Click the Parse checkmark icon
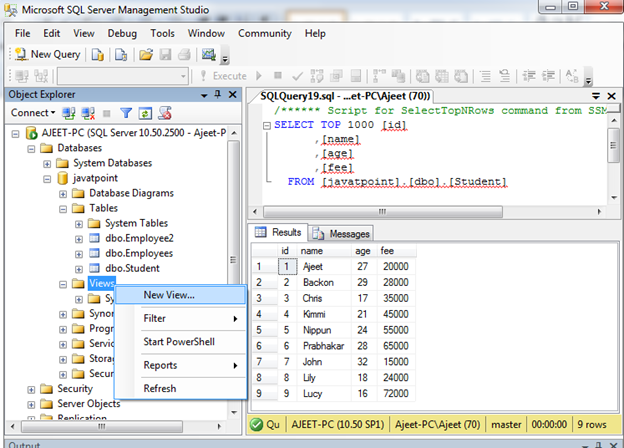This screenshot has height=448, width=624. tap(297, 76)
